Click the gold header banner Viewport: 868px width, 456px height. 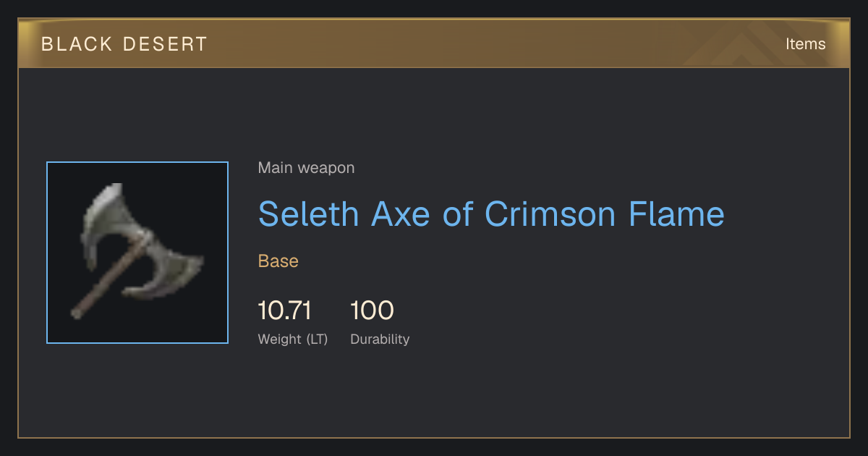pos(434,43)
